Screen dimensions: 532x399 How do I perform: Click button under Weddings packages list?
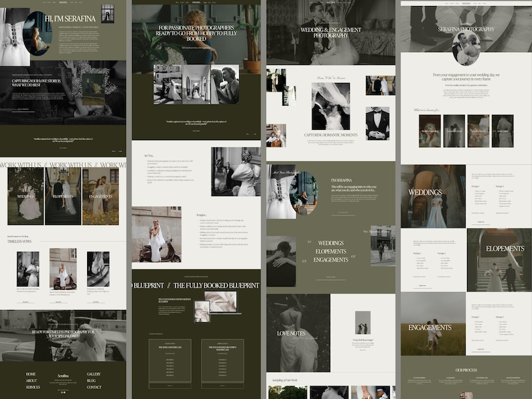[481, 222]
